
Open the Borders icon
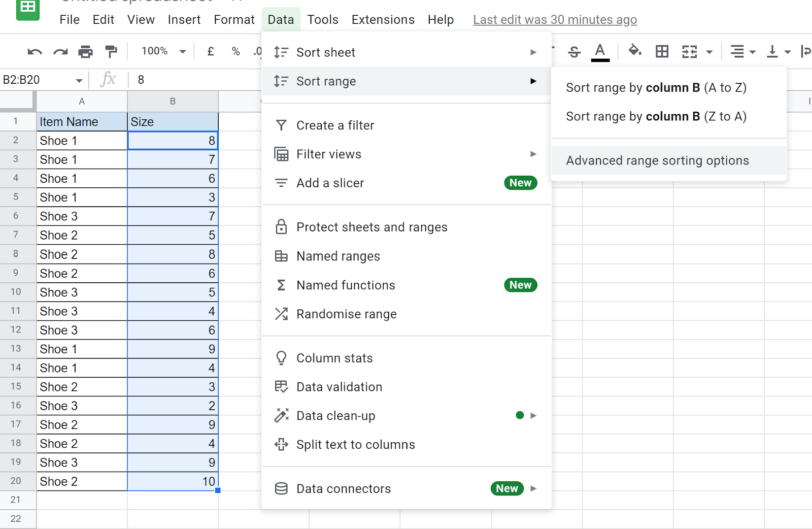[x=661, y=51]
